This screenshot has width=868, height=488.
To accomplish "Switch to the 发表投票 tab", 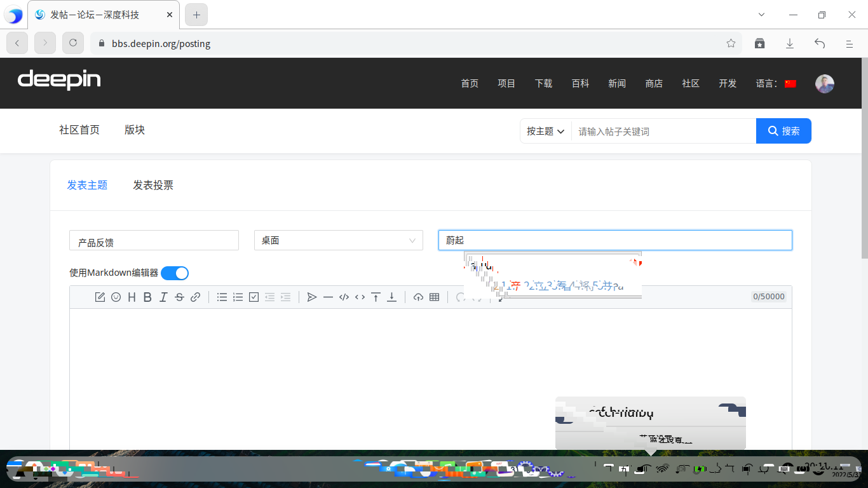I will (153, 185).
